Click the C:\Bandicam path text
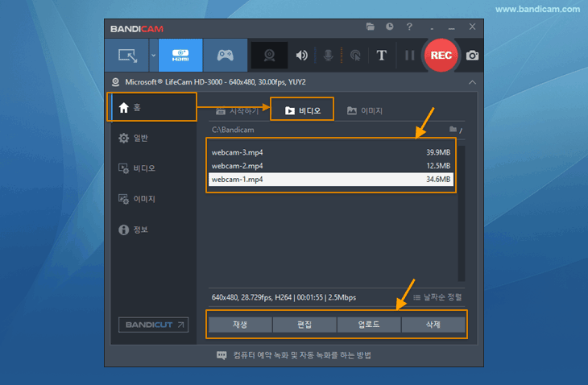This screenshot has width=588, height=385. [233, 130]
